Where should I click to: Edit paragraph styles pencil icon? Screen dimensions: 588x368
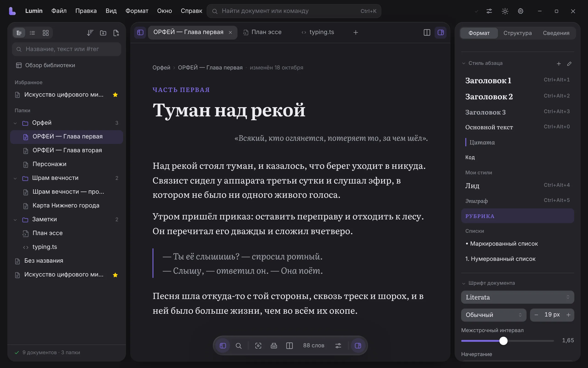point(569,63)
